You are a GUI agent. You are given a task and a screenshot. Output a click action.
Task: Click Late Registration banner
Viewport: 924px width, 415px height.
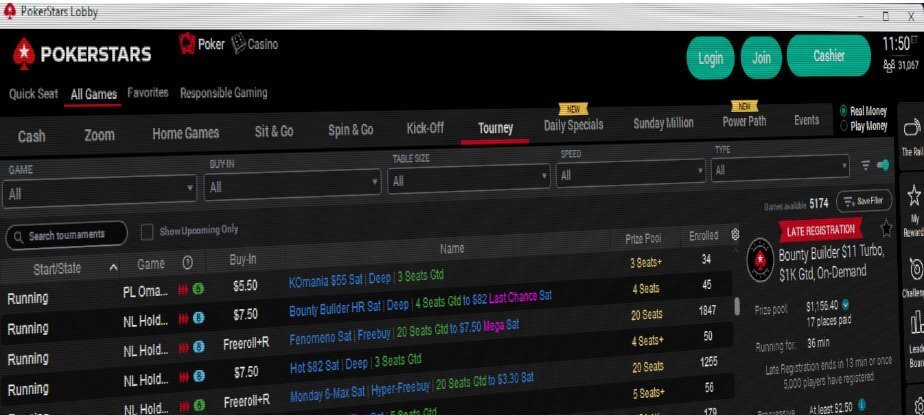point(820,230)
